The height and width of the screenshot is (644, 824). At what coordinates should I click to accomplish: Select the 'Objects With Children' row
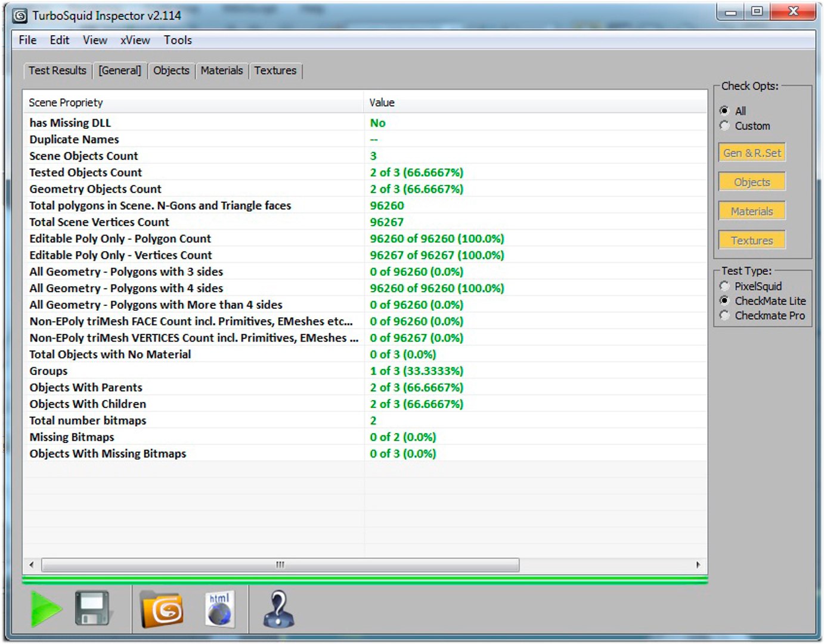click(365, 404)
